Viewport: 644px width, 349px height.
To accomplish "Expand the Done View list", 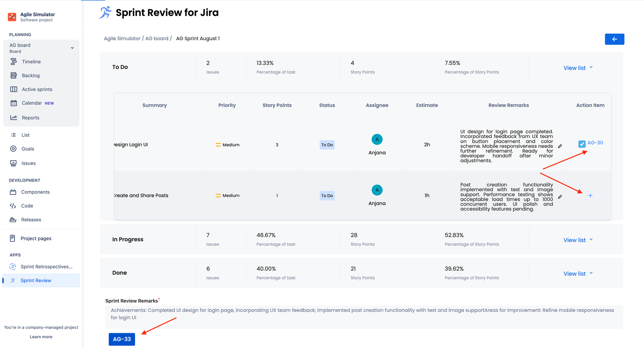I will click(578, 274).
